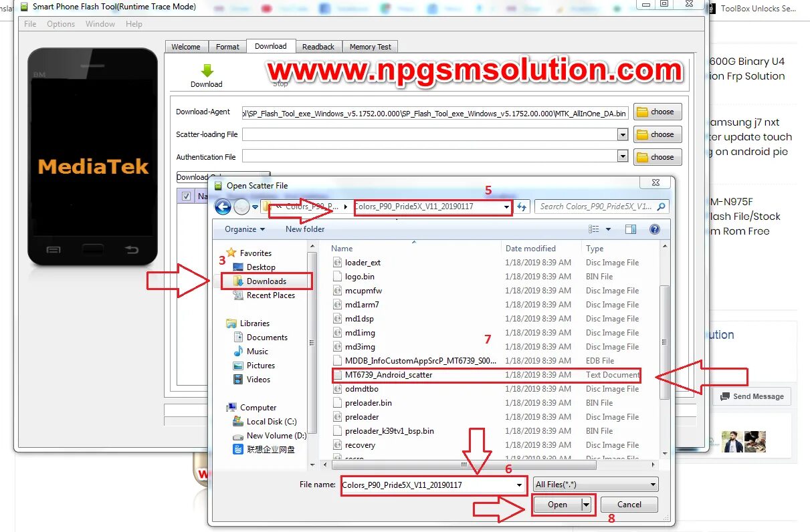Click the green Download arrow icon
810x532 pixels.
tap(207, 71)
